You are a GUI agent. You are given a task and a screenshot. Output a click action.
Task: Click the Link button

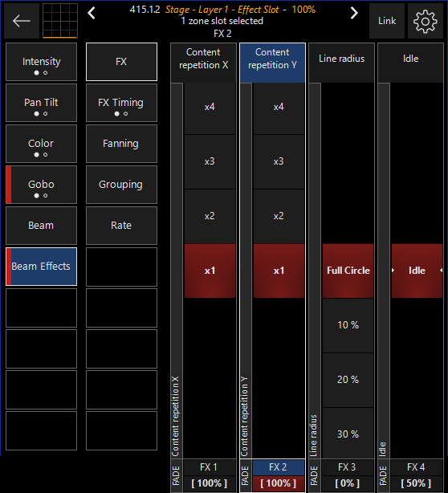pyautogui.click(x=387, y=21)
